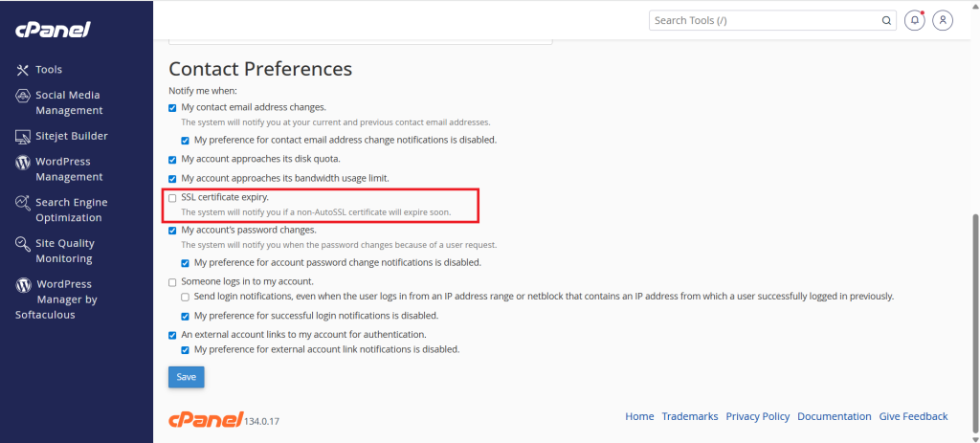Image resolution: width=980 pixels, height=443 pixels.
Task: Open the Documentation footer link
Action: click(834, 416)
